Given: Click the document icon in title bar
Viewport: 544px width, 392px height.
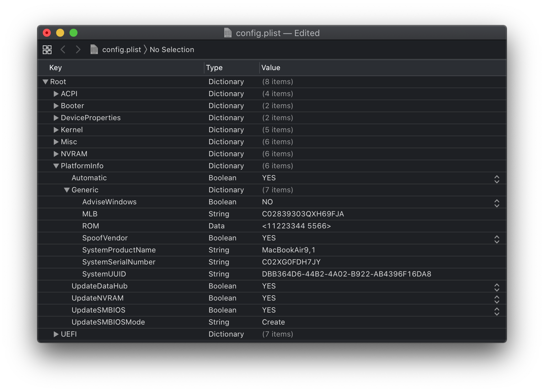Looking at the screenshot, I should (x=228, y=33).
